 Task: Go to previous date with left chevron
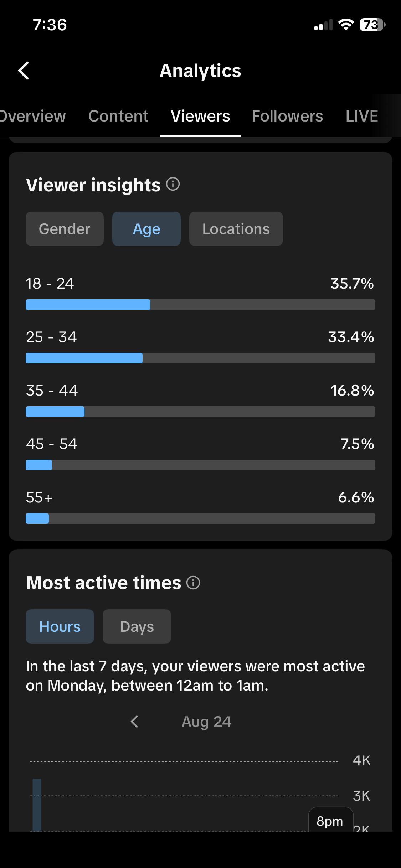(134, 722)
